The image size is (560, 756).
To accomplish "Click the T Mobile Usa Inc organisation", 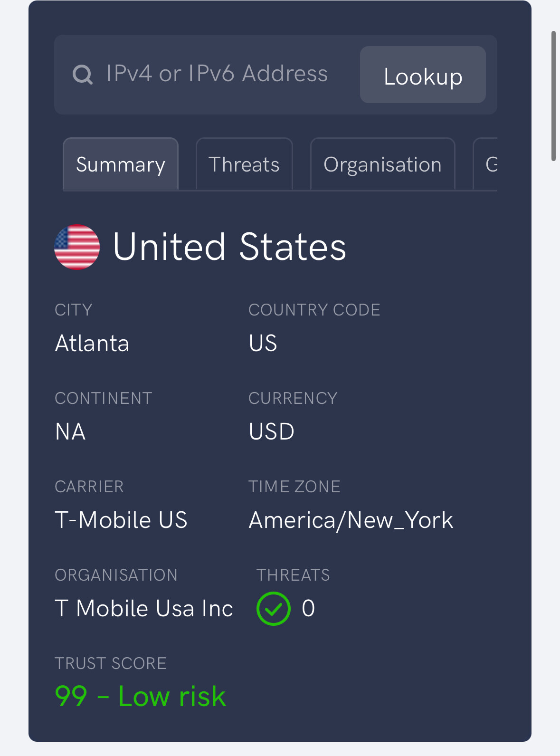I will [x=144, y=608].
